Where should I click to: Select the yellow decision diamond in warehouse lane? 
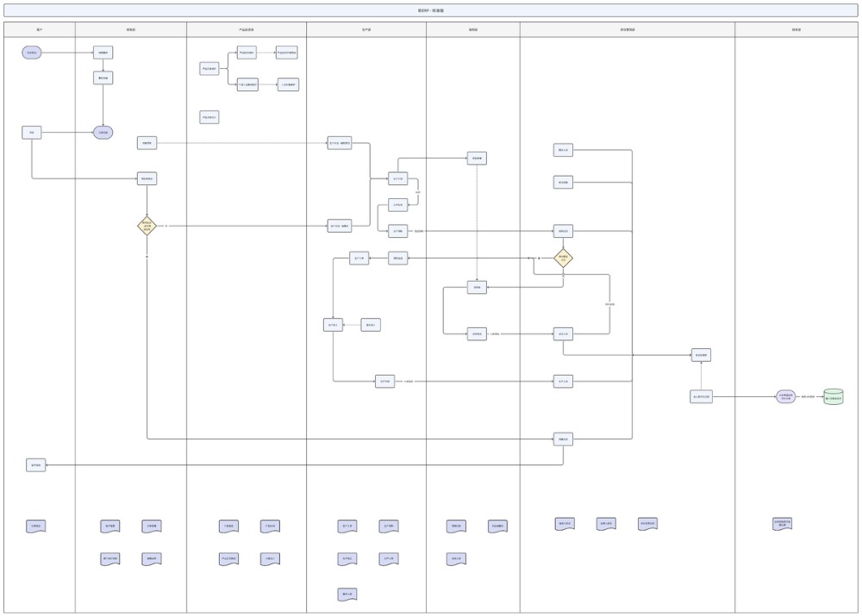[x=563, y=258]
